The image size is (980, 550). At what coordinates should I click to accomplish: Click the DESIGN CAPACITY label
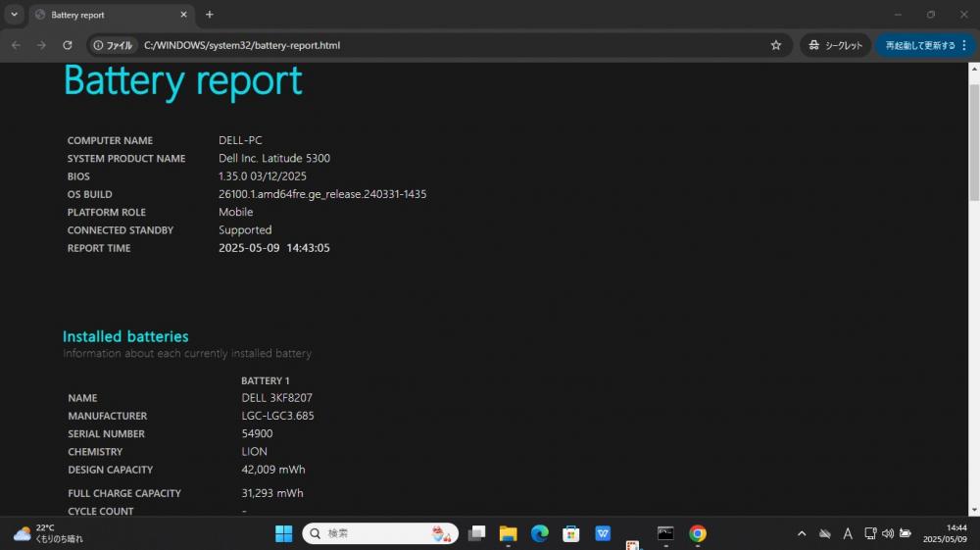(110, 470)
